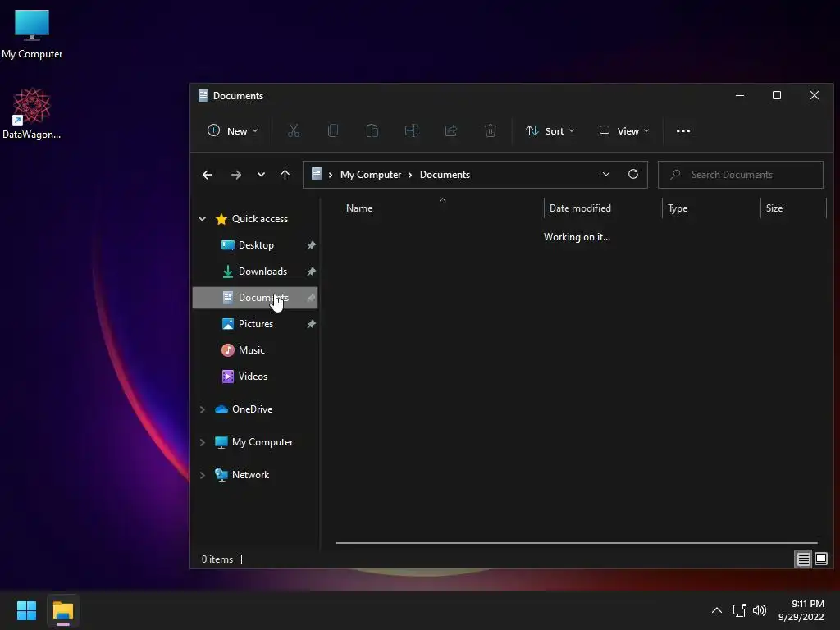Viewport: 840px width, 630px height.
Task: Go back with the left arrow
Action: pyautogui.click(x=208, y=175)
